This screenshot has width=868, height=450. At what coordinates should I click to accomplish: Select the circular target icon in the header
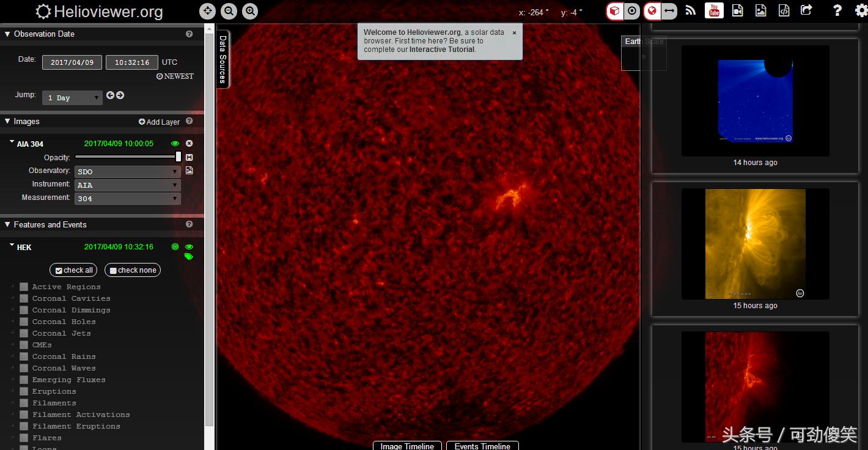(x=632, y=11)
